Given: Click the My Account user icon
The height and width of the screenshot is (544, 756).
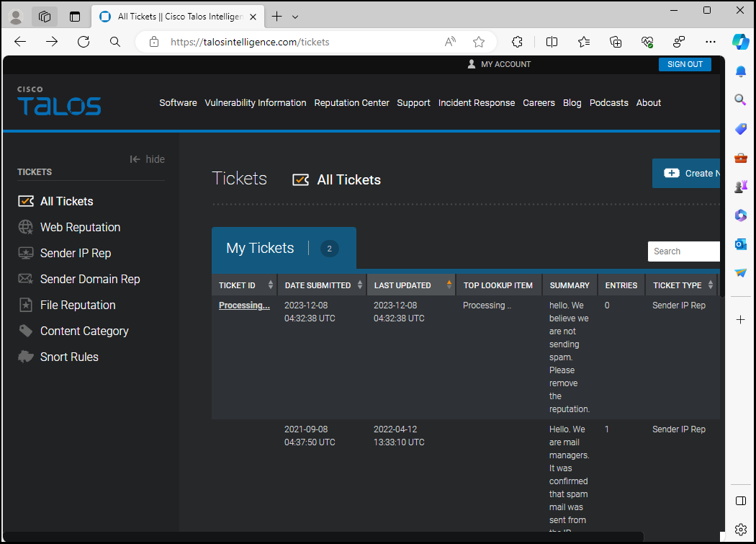Looking at the screenshot, I should [472, 63].
